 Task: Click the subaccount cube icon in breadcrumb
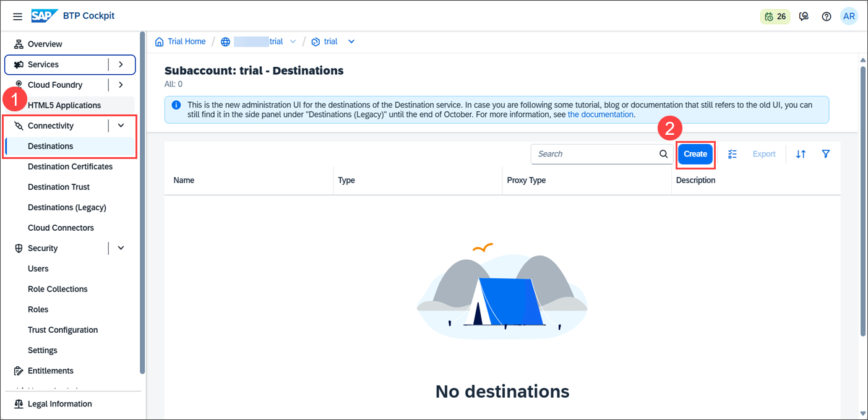(x=316, y=41)
